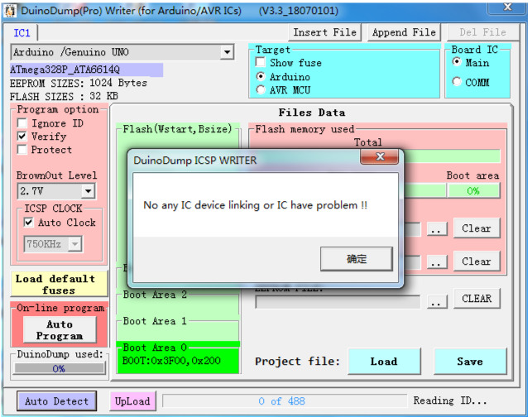Click the UpLoad button
Screen dimensions: 532x417
click(132, 401)
